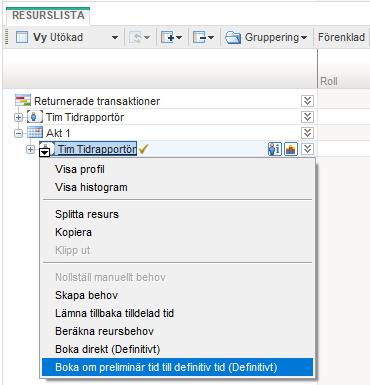This screenshot has width=370, height=385.
Task: Expand Tim Tidrapportör under Akt 1
Action: point(30,149)
